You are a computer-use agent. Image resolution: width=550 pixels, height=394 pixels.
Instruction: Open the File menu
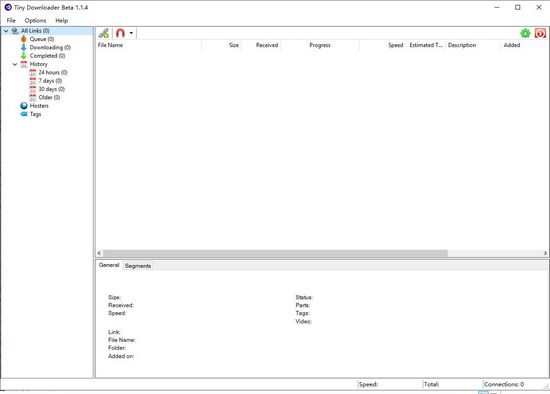[11, 20]
